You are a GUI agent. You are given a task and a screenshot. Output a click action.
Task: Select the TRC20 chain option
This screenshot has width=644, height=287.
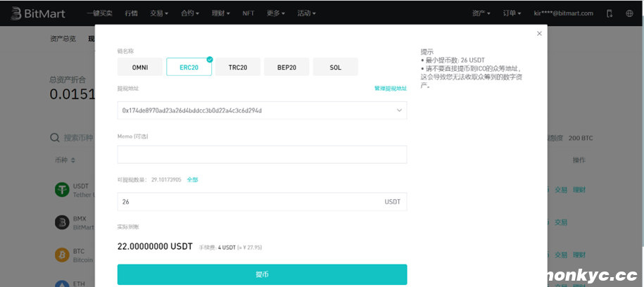click(x=237, y=68)
